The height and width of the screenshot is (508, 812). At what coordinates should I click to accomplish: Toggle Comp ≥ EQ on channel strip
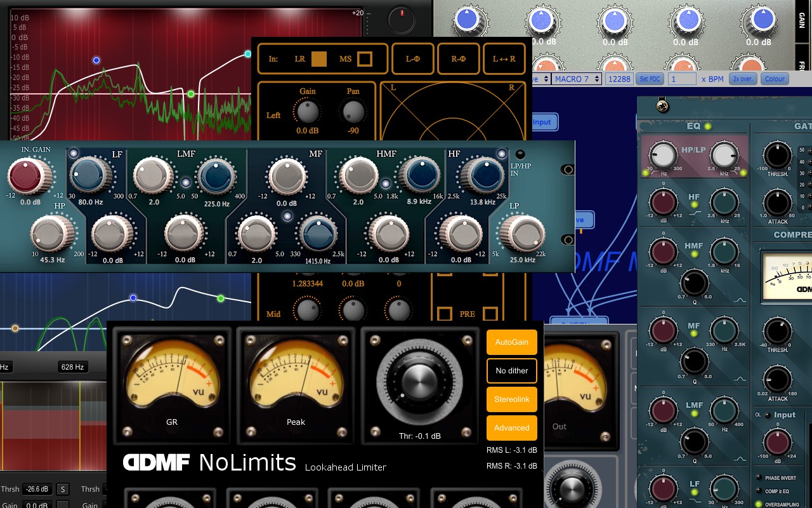point(759,491)
